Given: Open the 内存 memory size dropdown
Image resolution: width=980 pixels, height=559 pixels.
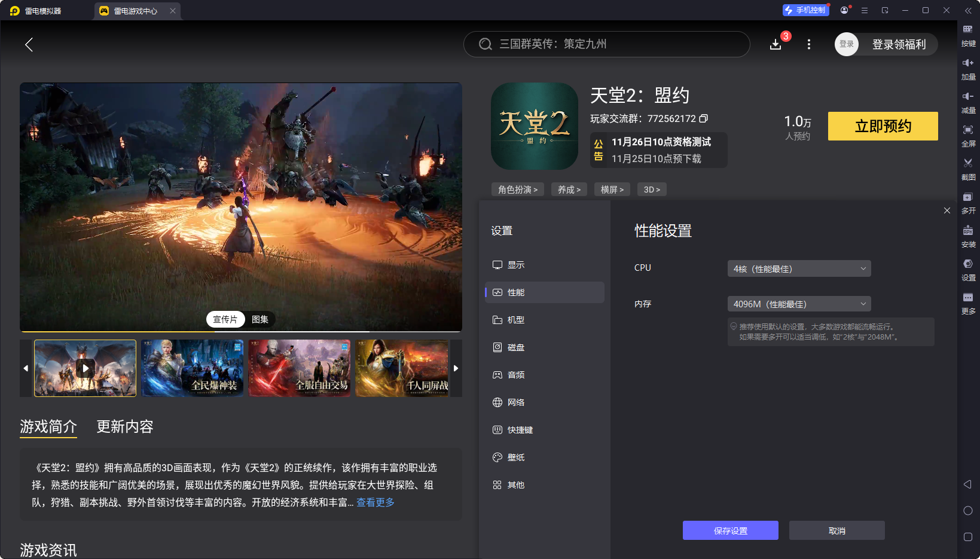Looking at the screenshot, I should tap(799, 303).
